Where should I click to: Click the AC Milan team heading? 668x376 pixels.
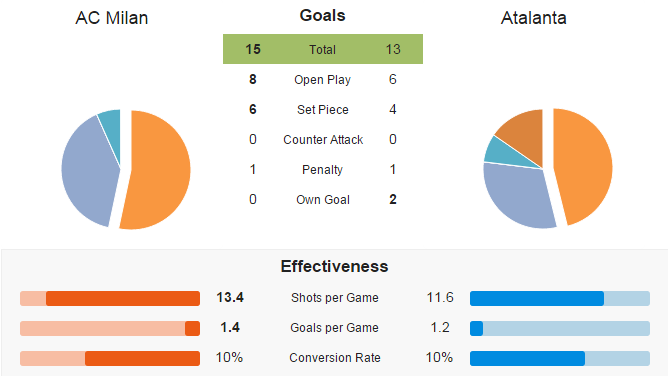(x=112, y=18)
